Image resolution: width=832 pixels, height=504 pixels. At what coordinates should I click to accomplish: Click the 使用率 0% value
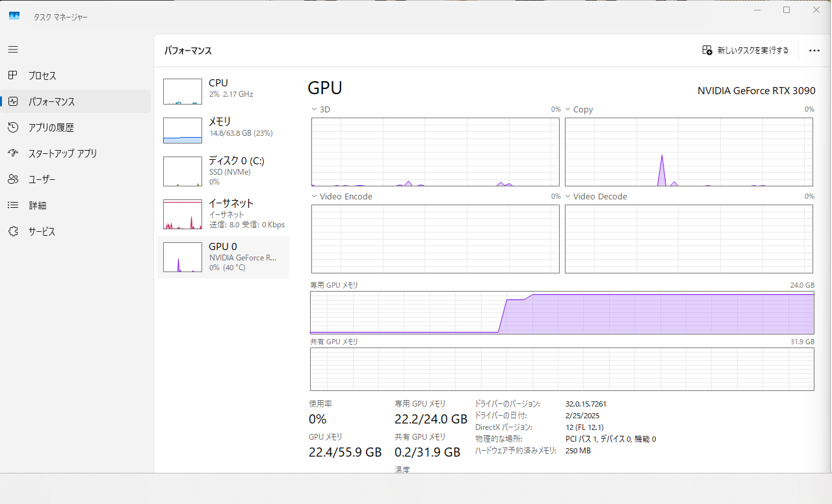pos(318,419)
